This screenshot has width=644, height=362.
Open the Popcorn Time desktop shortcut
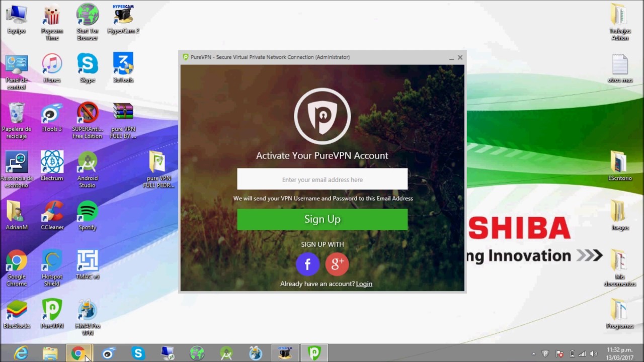52,23
